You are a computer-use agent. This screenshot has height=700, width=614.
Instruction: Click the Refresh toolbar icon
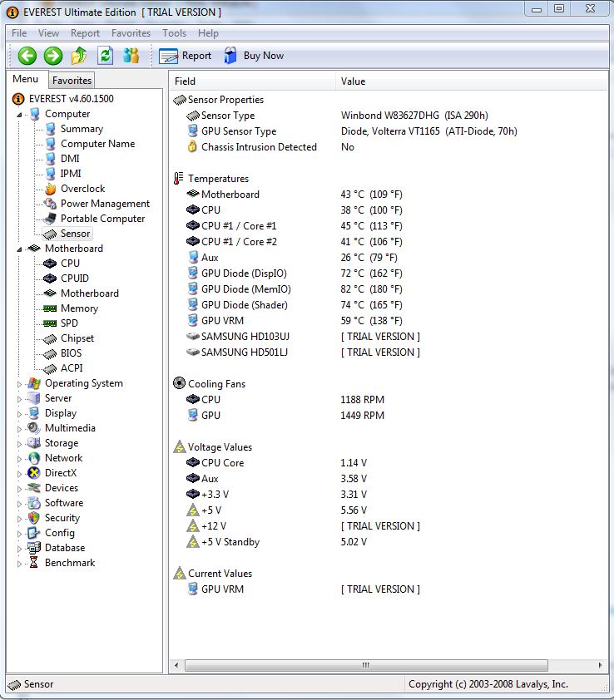click(105, 56)
